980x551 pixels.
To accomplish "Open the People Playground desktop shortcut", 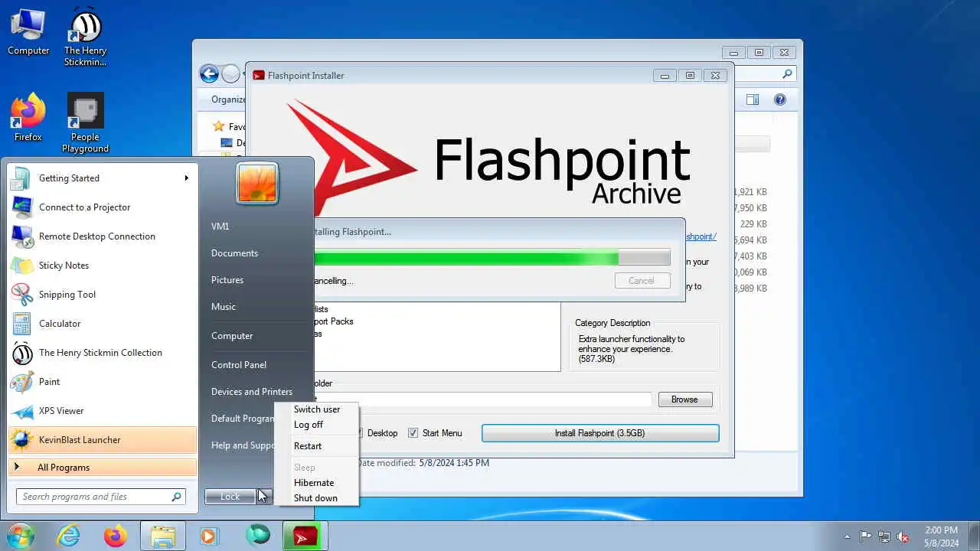I will (85, 122).
